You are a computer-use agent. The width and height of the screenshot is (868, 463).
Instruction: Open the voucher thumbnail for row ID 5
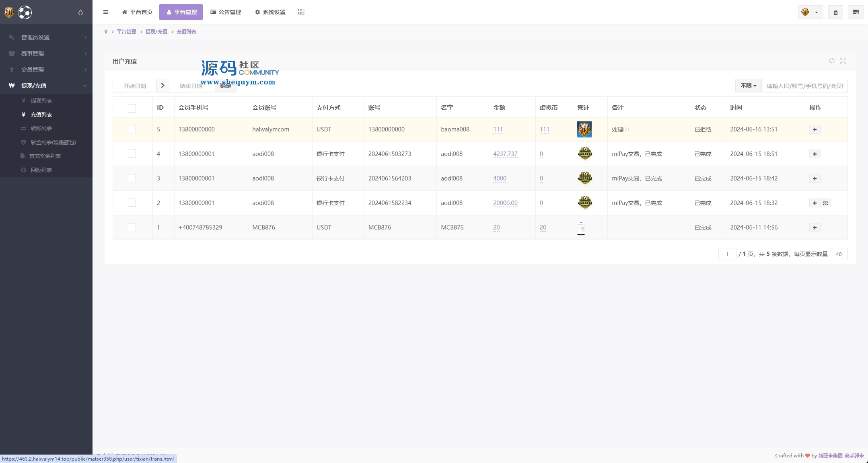pyautogui.click(x=584, y=129)
